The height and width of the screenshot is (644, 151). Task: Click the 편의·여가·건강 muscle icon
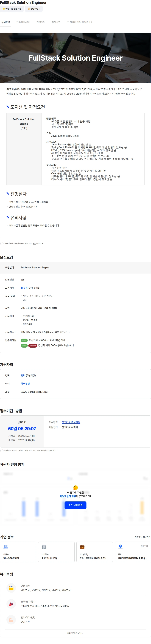pyautogui.click(x=11, y=620)
